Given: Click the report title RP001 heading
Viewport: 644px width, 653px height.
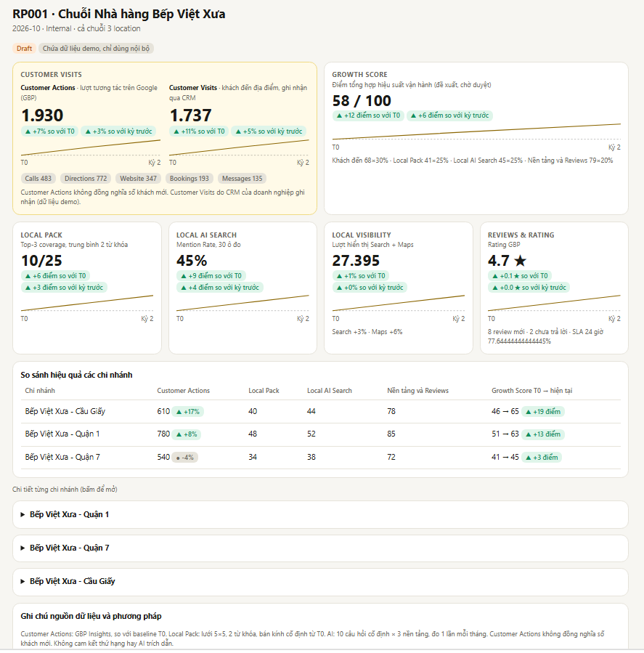Looking at the screenshot, I should tap(118, 14).
